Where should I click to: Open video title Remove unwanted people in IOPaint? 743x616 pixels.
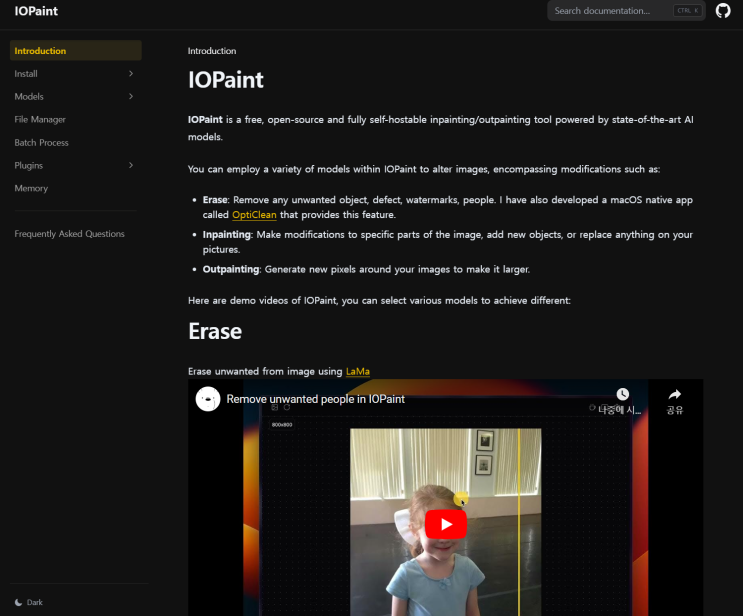316,399
